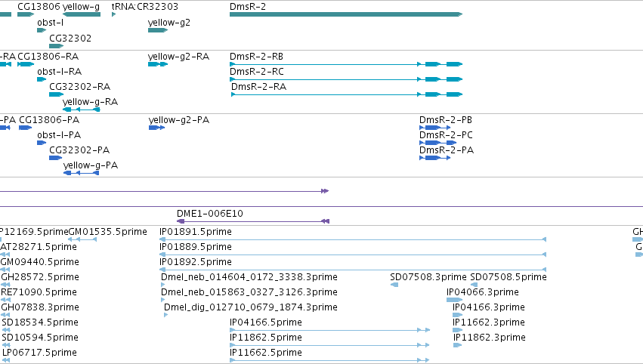The image size is (643, 364).
Task: Select the DmsR-2-PB protein glyph
Action: tap(434, 128)
